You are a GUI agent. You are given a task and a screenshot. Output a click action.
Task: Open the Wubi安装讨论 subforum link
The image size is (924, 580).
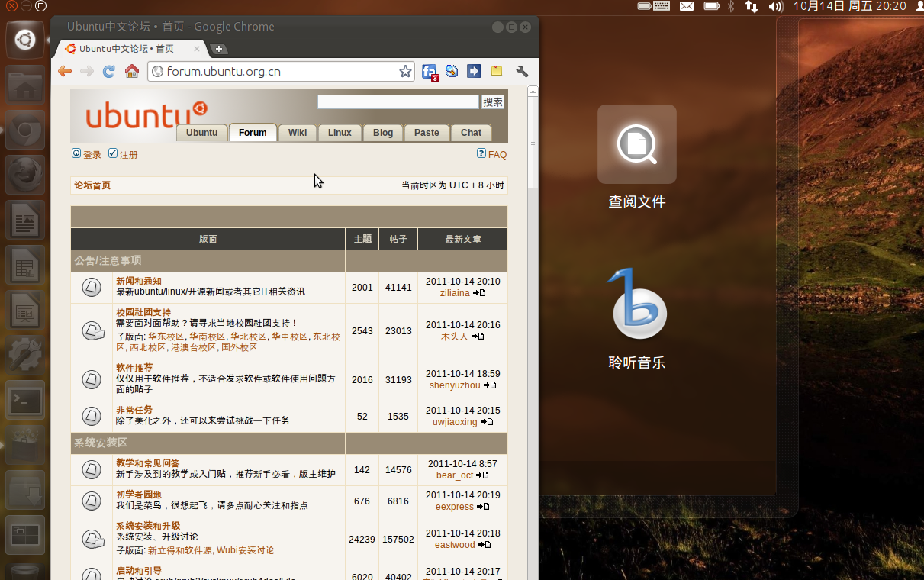pos(245,550)
